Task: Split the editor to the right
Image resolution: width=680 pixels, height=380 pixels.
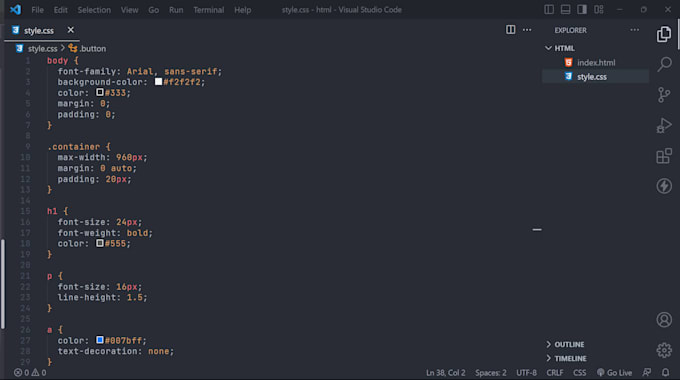Action: coord(510,29)
